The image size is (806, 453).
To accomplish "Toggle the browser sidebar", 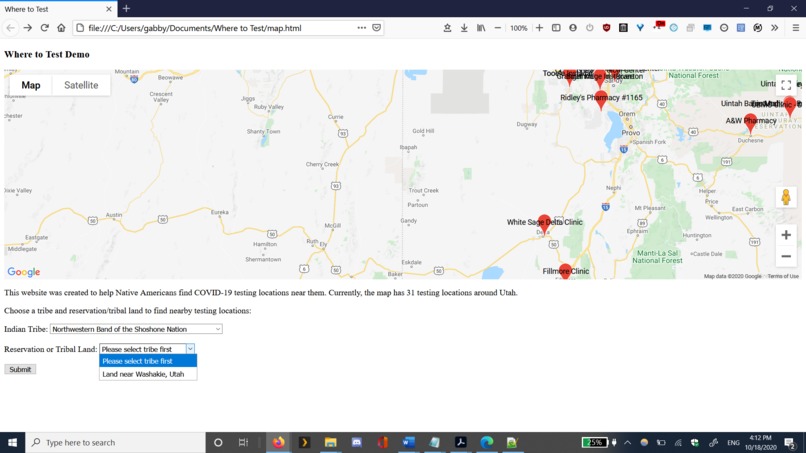I will coord(556,28).
